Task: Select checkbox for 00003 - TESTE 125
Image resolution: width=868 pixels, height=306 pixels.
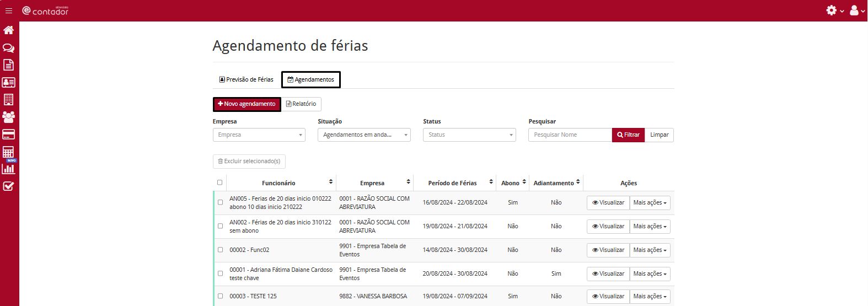Action: (220, 296)
